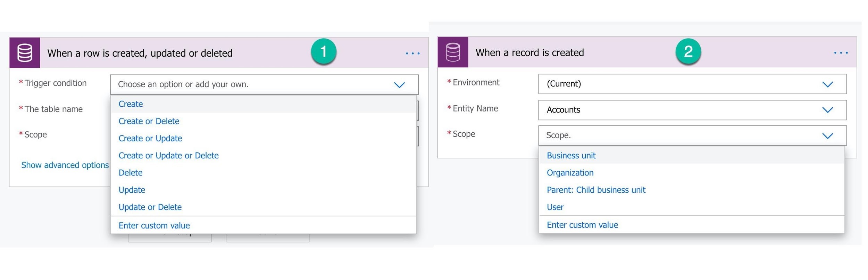Click header 'When a record is created'
Image resolution: width=868 pixels, height=280 pixels.
(x=529, y=52)
